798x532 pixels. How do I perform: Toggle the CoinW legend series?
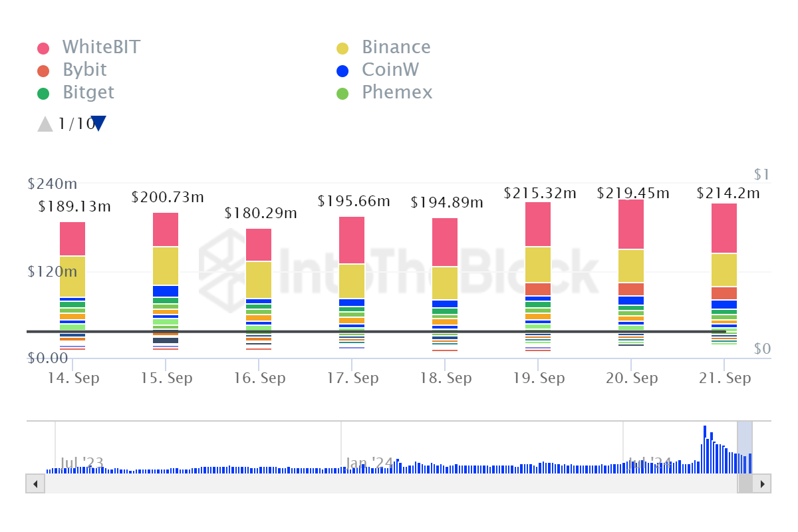pos(378,70)
